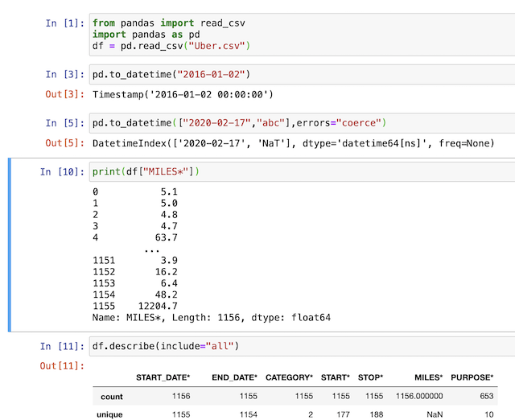This screenshot has height=420, width=515.
Task: Click the In [3] prompt label
Action: click(x=64, y=75)
